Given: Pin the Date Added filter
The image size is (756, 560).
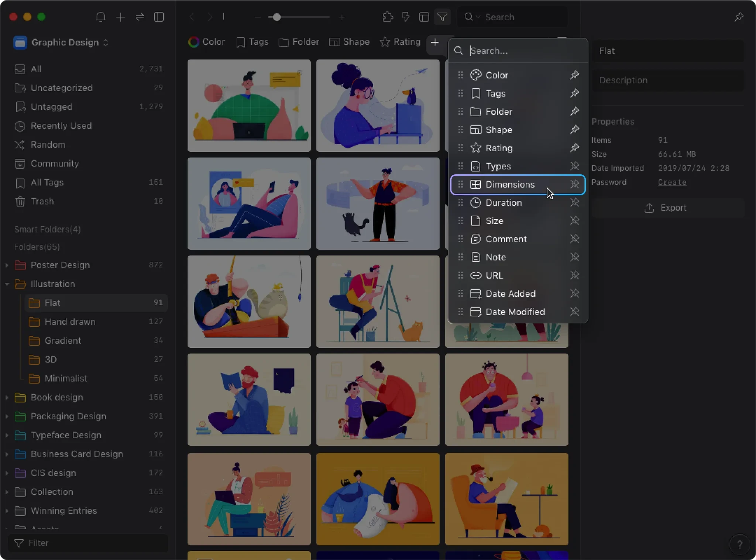Looking at the screenshot, I should pyautogui.click(x=574, y=293).
